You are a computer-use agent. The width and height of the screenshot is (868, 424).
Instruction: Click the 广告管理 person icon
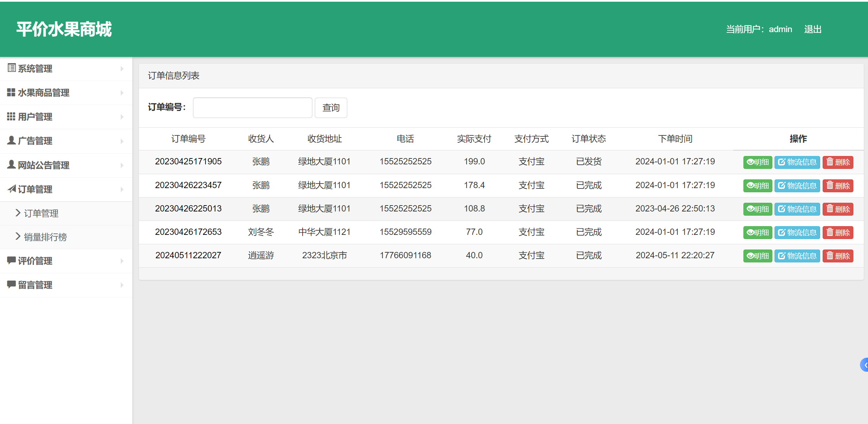[x=11, y=140]
